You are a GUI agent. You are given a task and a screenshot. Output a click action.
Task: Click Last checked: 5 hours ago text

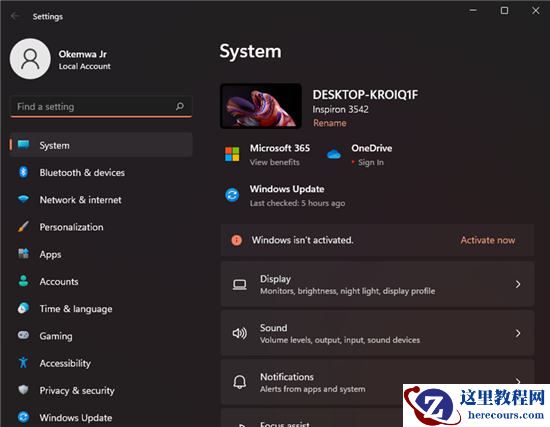click(x=297, y=203)
